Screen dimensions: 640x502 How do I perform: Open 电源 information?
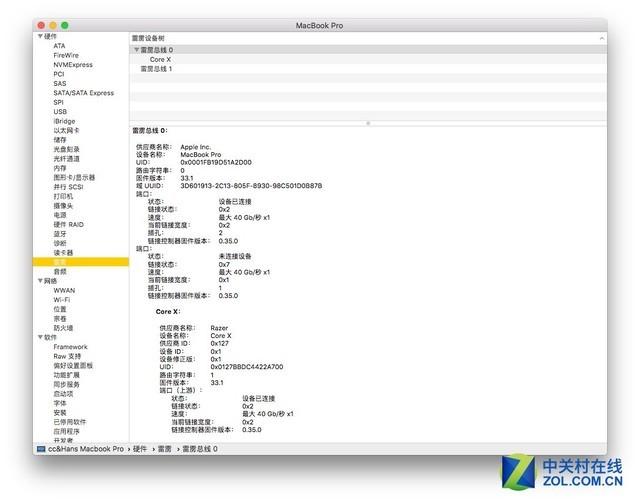(60, 215)
